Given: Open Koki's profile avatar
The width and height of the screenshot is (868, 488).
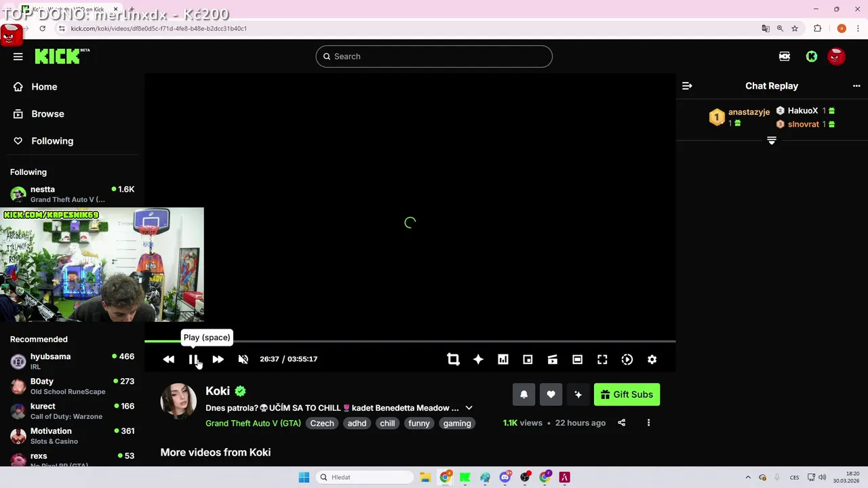Looking at the screenshot, I should (178, 401).
